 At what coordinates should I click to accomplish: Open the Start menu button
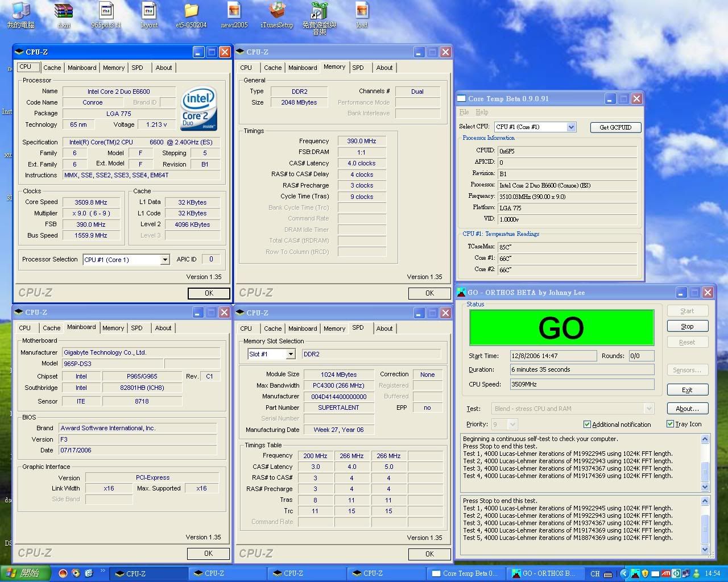tap(24, 573)
